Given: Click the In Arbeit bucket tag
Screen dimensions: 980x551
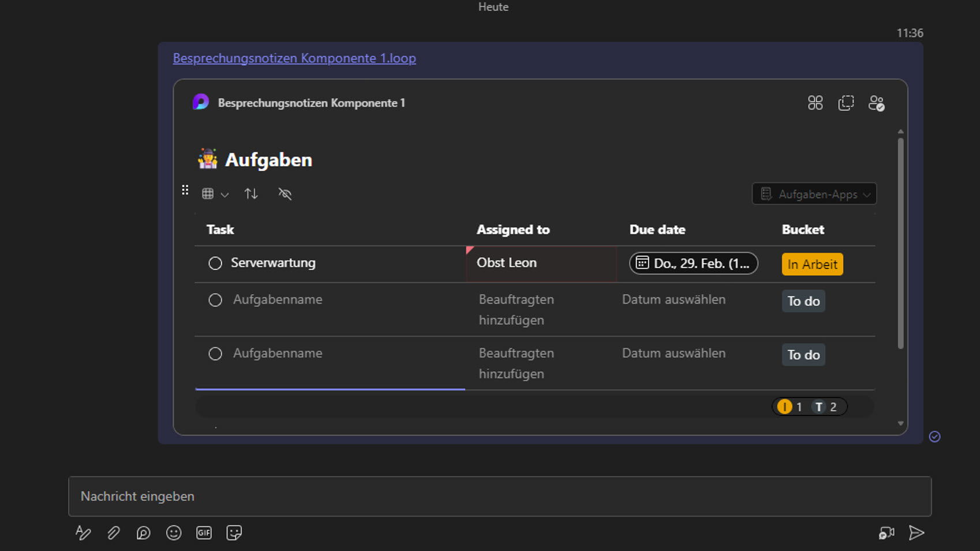Looking at the screenshot, I should click(x=812, y=264).
